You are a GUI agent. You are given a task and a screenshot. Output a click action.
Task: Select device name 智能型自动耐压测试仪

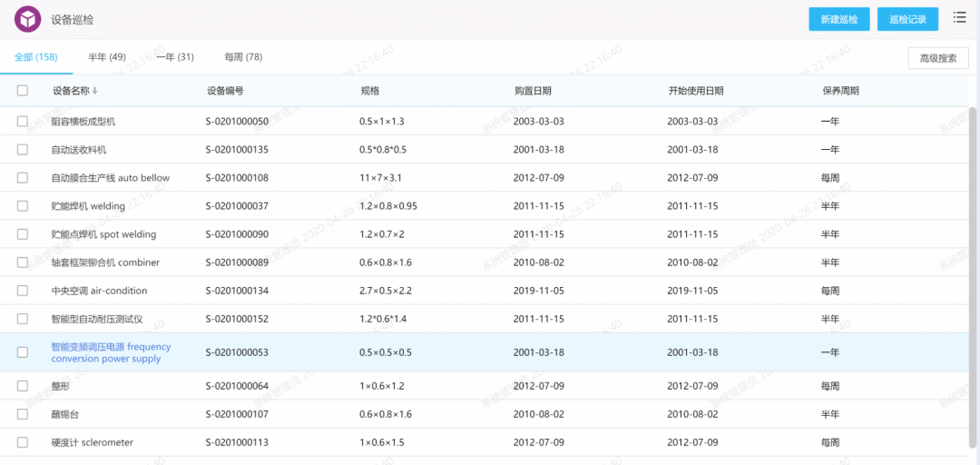click(97, 319)
